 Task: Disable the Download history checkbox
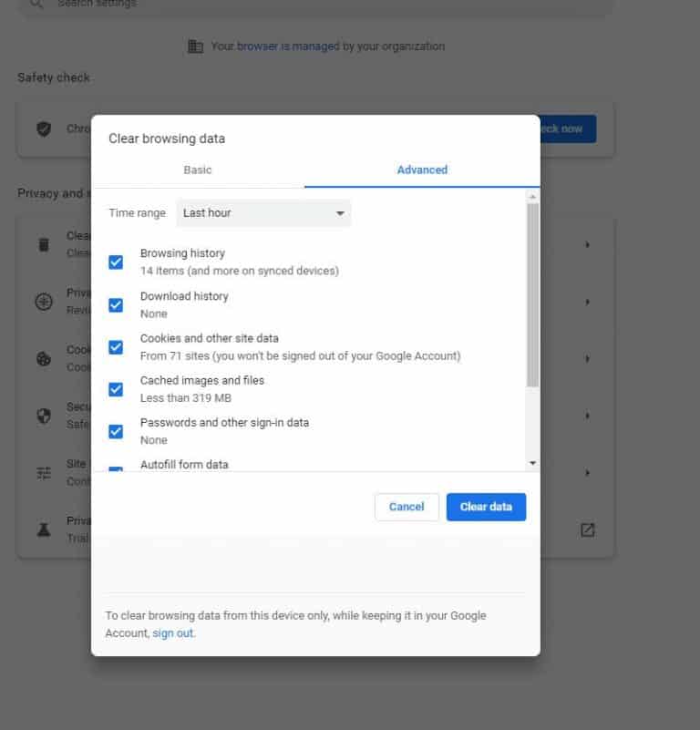[115, 303]
